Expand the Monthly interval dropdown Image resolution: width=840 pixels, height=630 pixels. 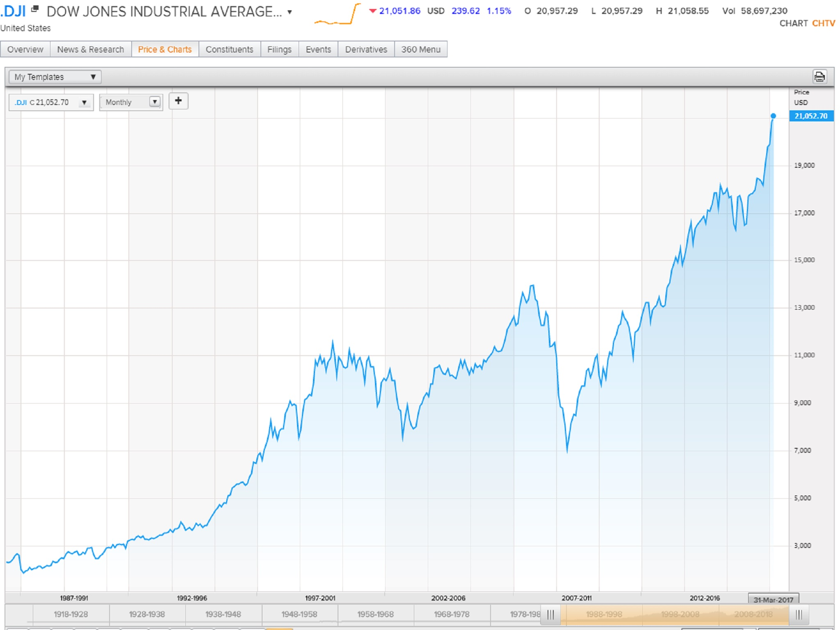pyautogui.click(x=154, y=102)
